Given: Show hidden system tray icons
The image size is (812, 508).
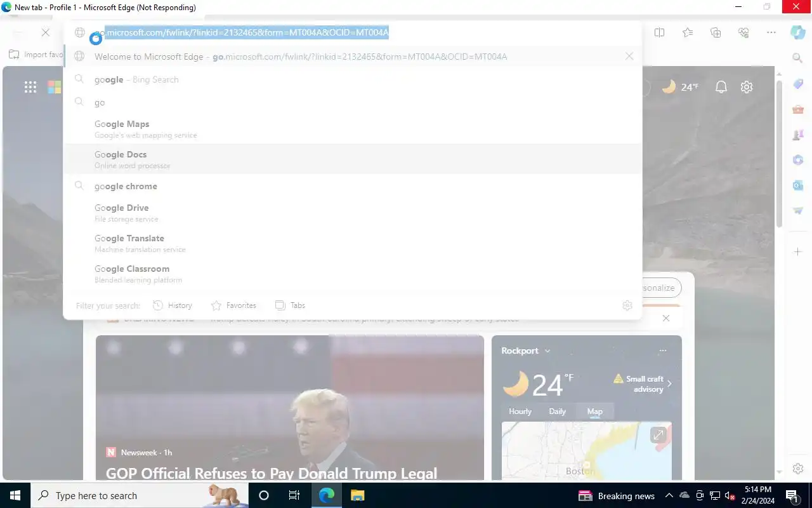Looking at the screenshot, I should [669, 495].
